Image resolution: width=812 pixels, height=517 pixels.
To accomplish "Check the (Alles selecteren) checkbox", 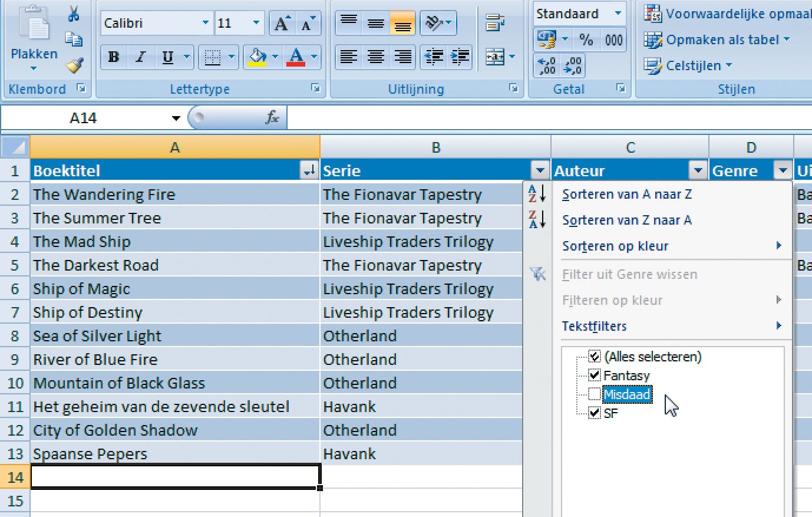I will point(595,356).
